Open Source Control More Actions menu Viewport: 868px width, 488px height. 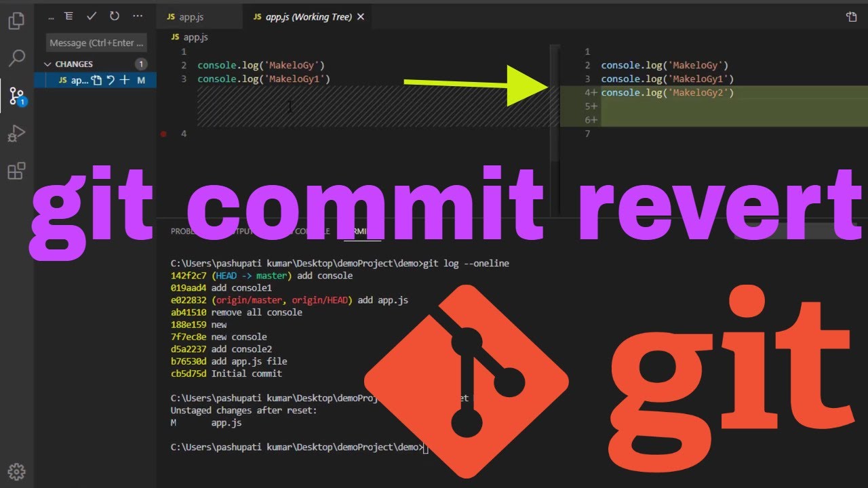[x=138, y=16]
